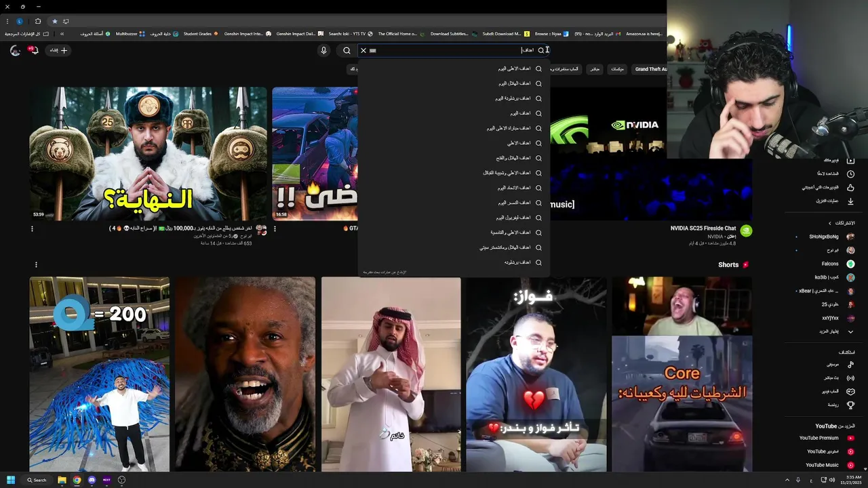Click the Student Grades bookmark

(x=201, y=34)
